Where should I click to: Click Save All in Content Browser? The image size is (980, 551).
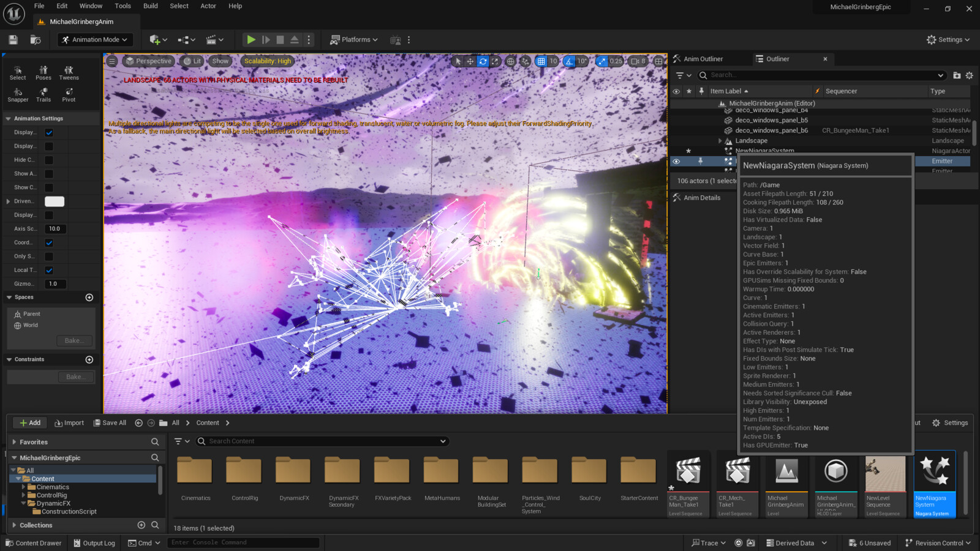(x=110, y=423)
